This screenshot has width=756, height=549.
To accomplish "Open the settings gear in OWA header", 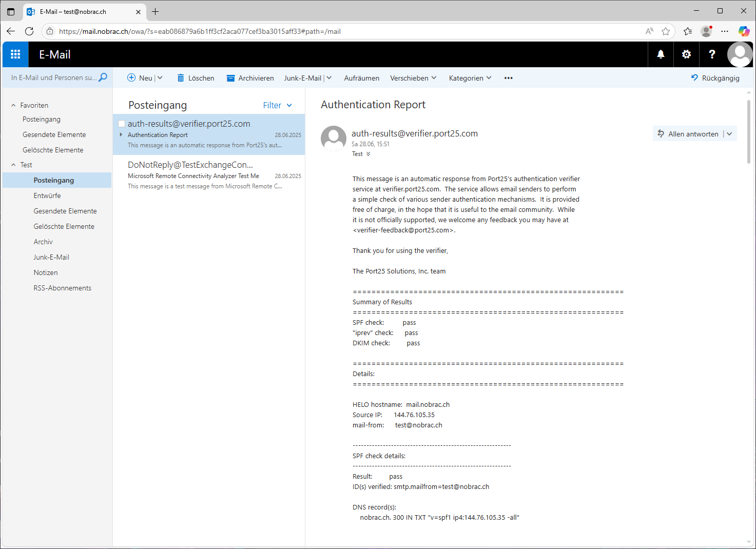I will [686, 54].
